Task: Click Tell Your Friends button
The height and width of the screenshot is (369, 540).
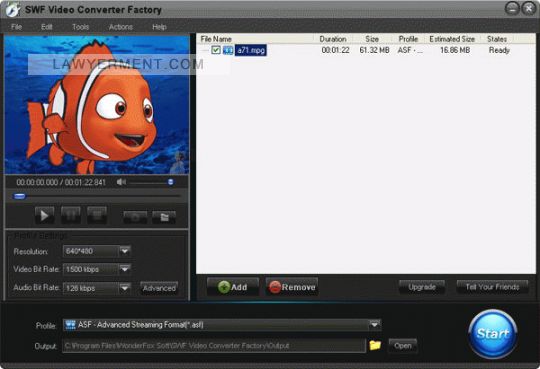Action: coord(492,287)
